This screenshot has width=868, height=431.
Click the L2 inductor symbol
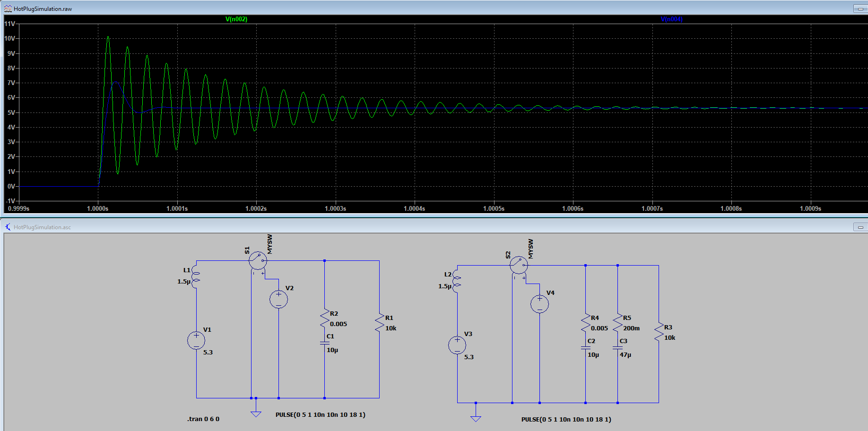click(x=457, y=281)
